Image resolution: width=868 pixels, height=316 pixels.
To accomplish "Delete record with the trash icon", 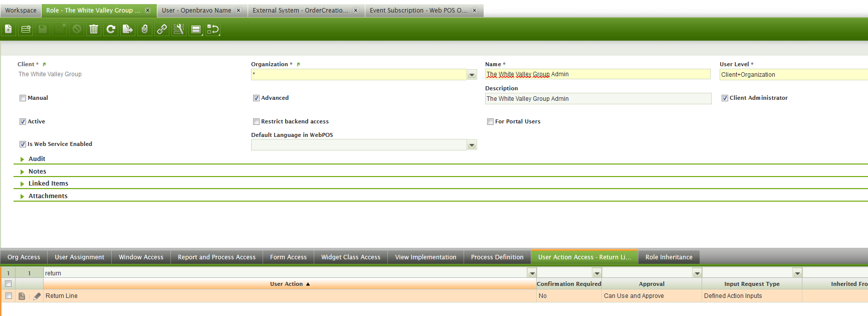I will [94, 29].
